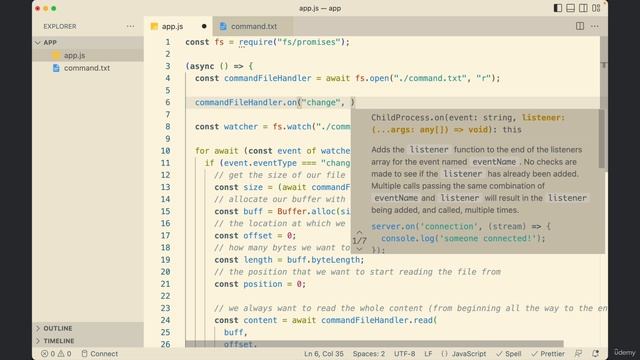Click the parameter hint popup scrollbar
This screenshot has height=360, width=640.
click(601, 139)
